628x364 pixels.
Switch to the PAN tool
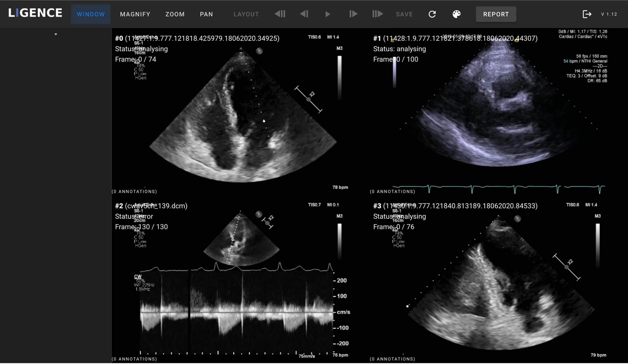(x=206, y=14)
